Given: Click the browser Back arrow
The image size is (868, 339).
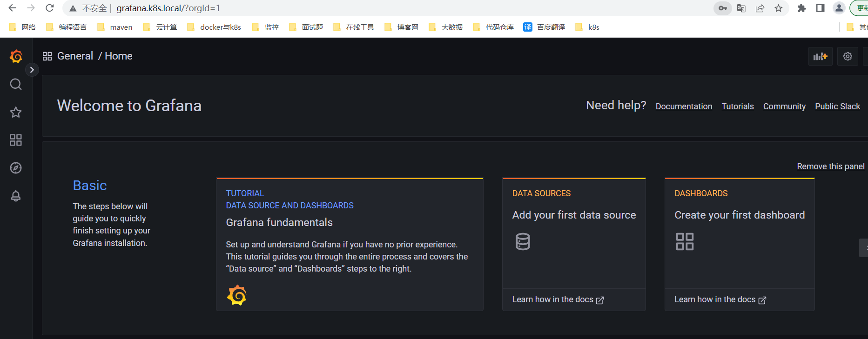Looking at the screenshot, I should point(13,8).
